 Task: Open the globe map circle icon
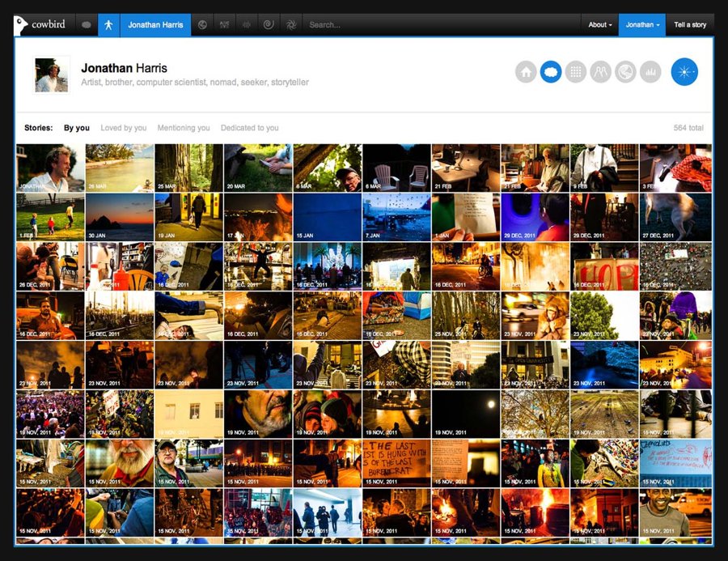pyautogui.click(x=625, y=72)
